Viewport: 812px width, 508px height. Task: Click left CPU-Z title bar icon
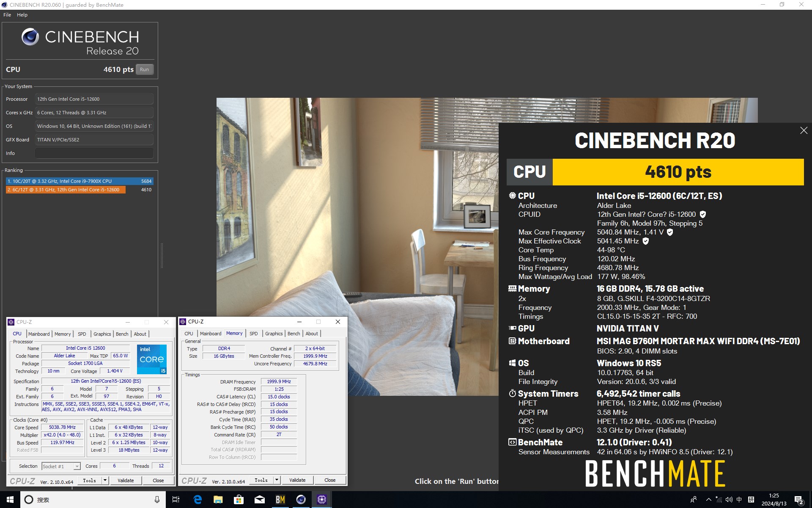[x=11, y=322]
